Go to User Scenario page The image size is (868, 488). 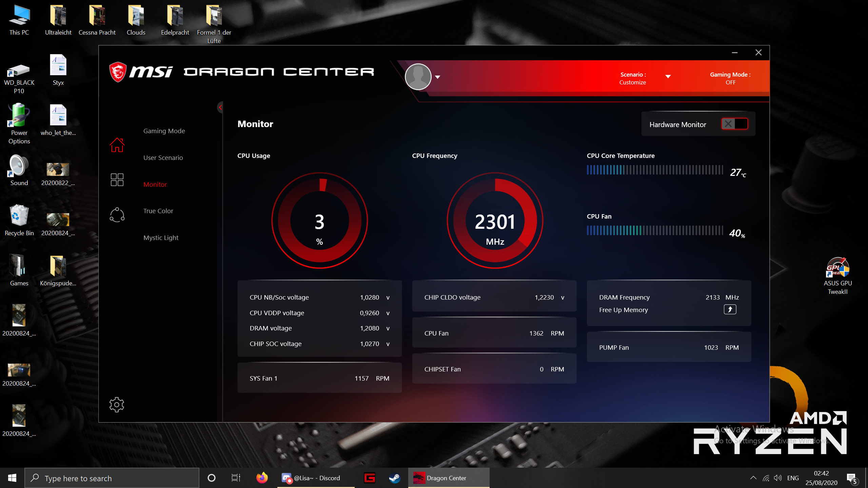[x=163, y=158]
